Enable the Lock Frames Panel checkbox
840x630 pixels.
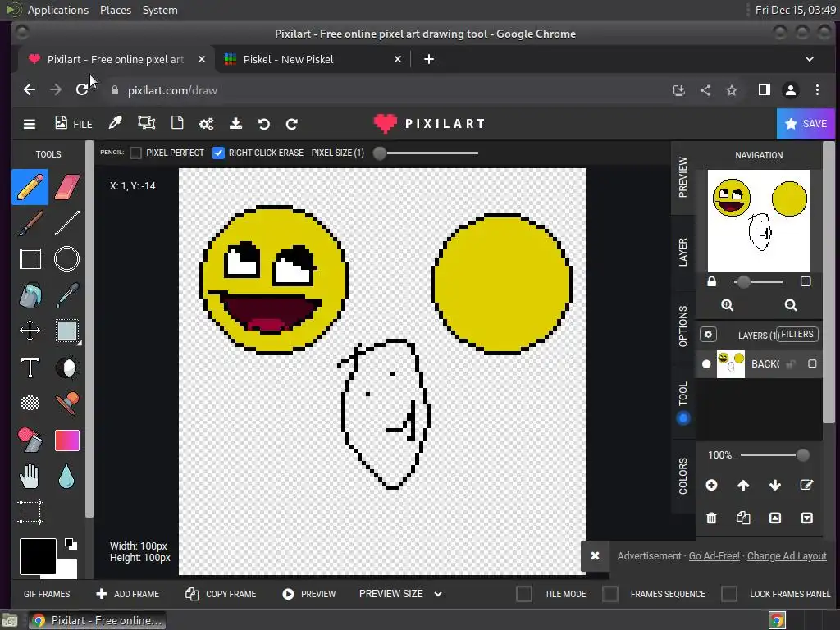tap(729, 594)
